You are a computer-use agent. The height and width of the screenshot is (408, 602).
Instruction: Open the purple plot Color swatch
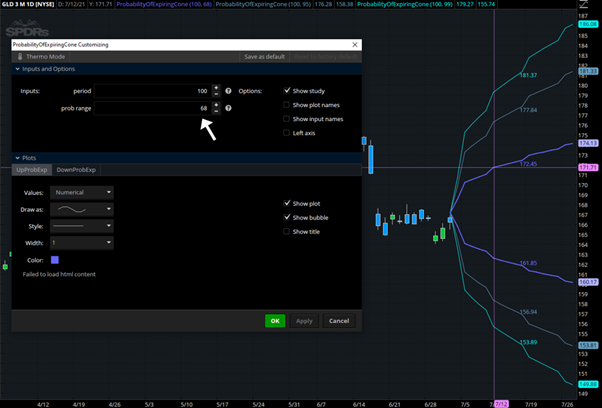(x=55, y=260)
